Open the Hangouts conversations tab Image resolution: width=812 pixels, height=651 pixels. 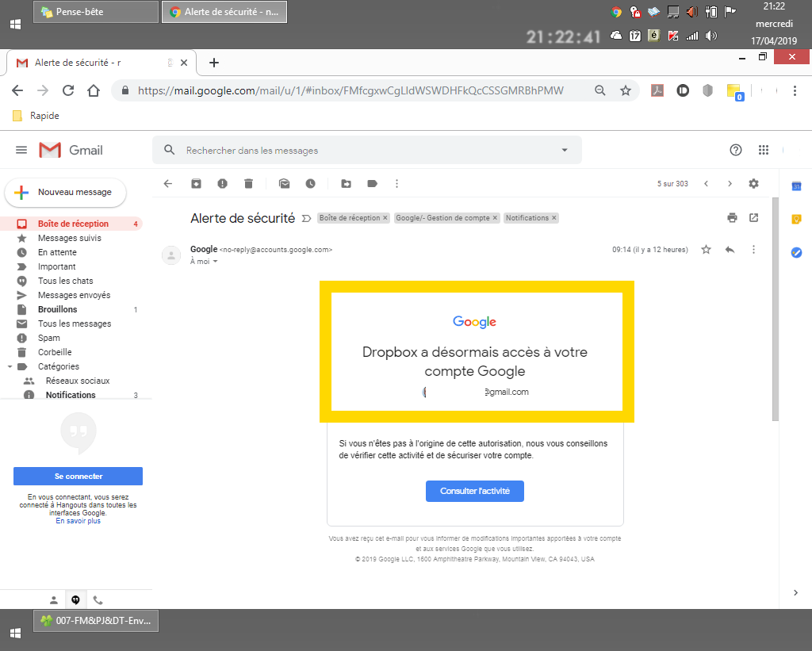(75, 600)
